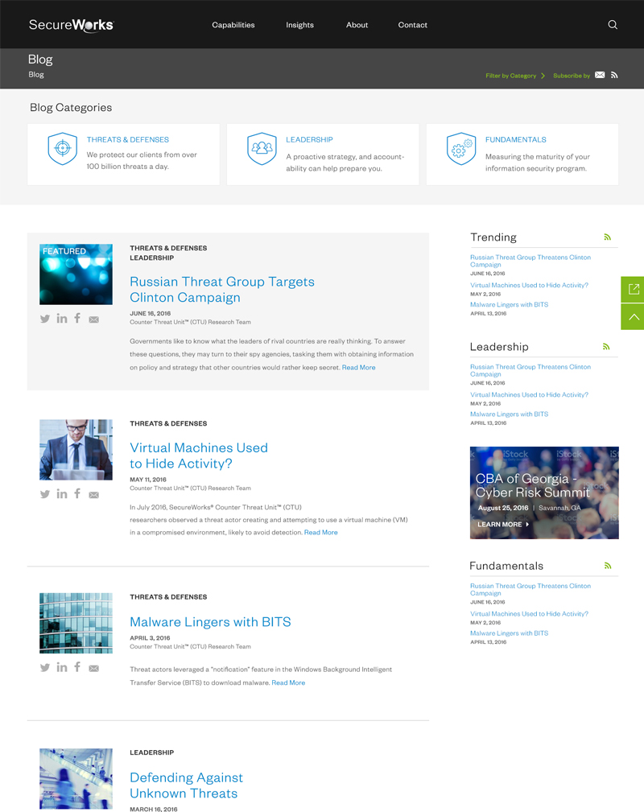Viewport: 644px width, 812px height.
Task: Share Virtual Machines post on Facebook
Action: (77, 493)
